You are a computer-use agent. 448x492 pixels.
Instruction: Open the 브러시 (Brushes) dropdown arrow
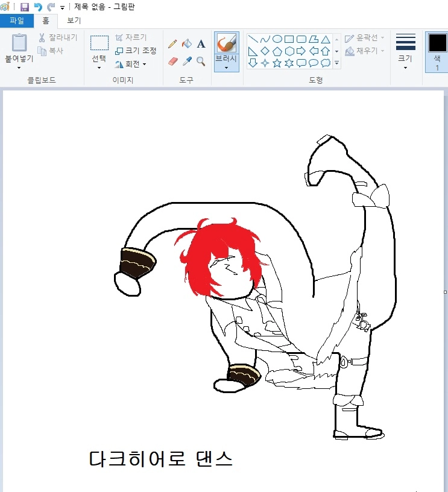click(x=226, y=68)
